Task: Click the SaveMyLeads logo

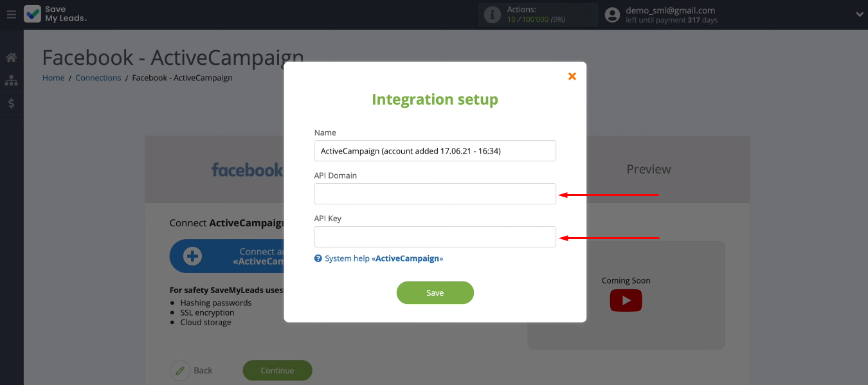Action: click(55, 14)
